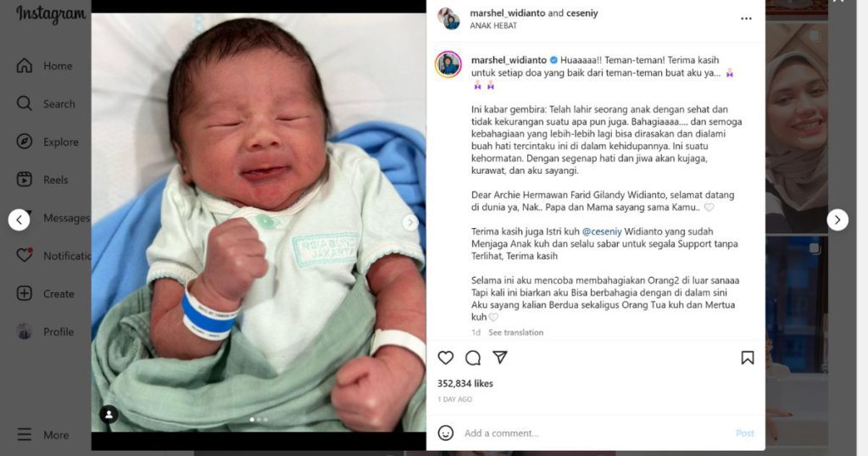Go to previous post with left arrow
This screenshot has width=868, height=456.
pos(19,220)
